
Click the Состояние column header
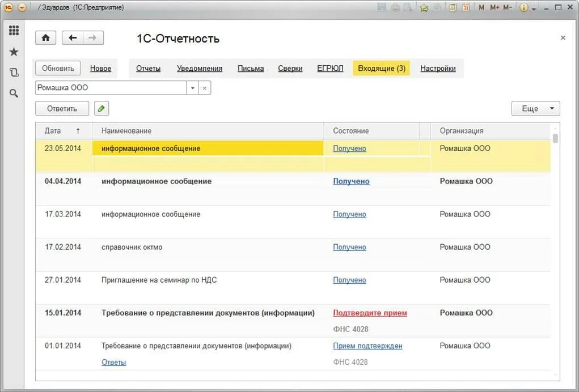click(371, 131)
